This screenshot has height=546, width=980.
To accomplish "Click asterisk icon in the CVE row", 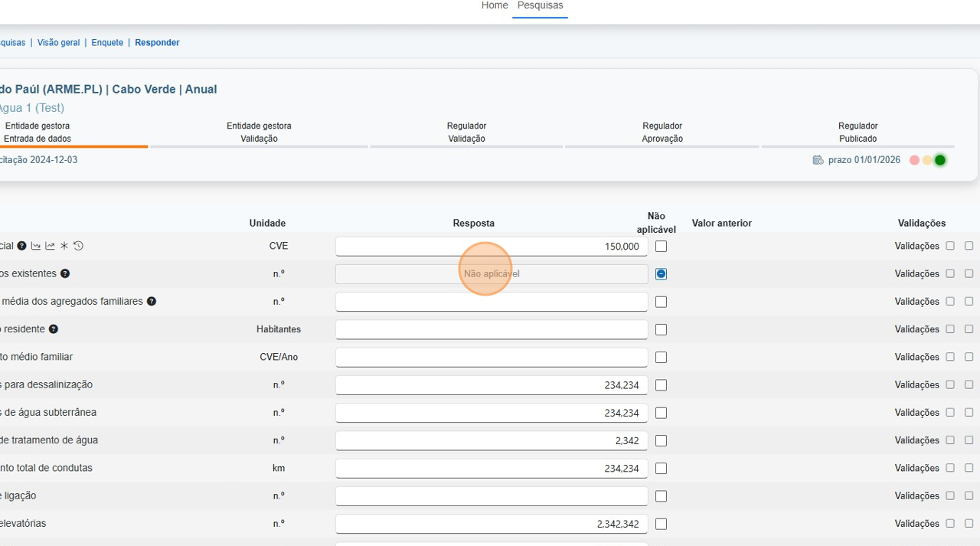I will tap(64, 246).
